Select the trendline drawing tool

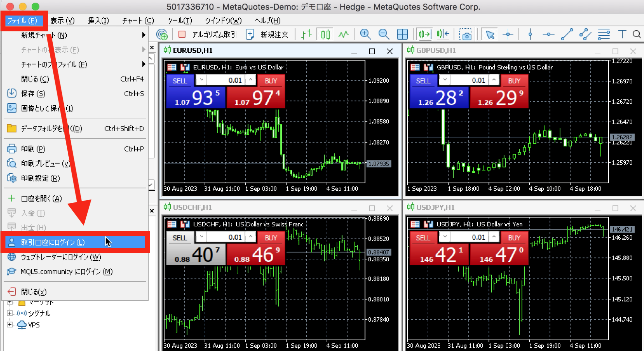567,34
